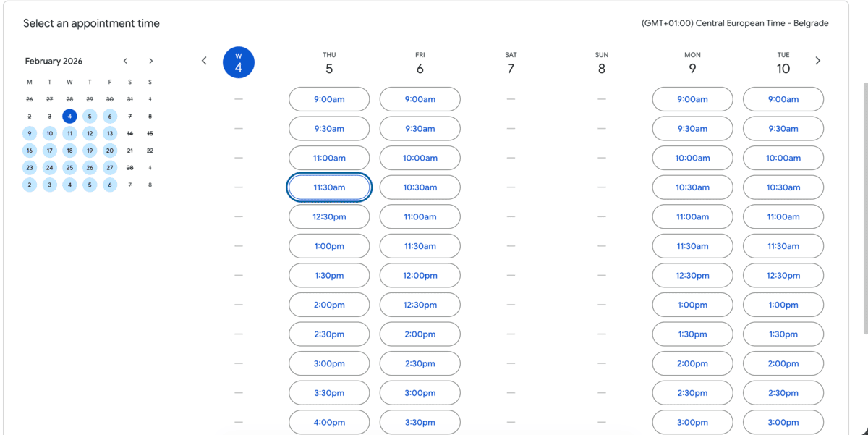The image size is (868, 435).
Task: Select the 9:00am slot on Thursday
Action: (x=329, y=98)
